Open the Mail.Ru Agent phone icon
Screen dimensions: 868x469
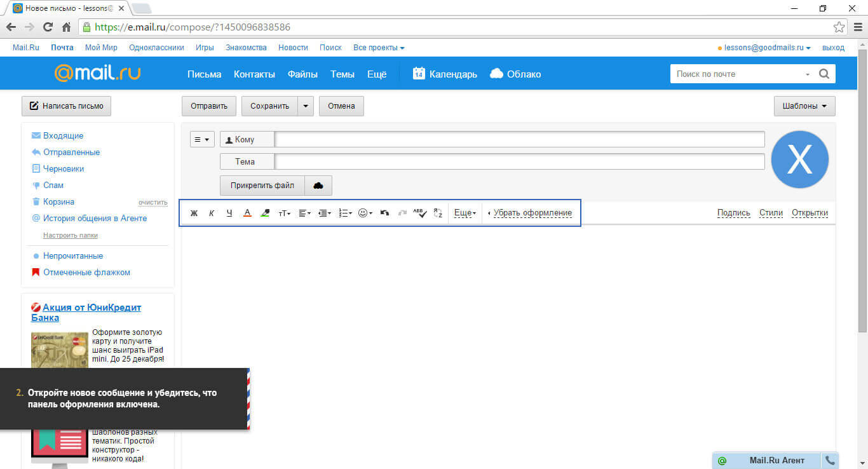tap(830, 461)
